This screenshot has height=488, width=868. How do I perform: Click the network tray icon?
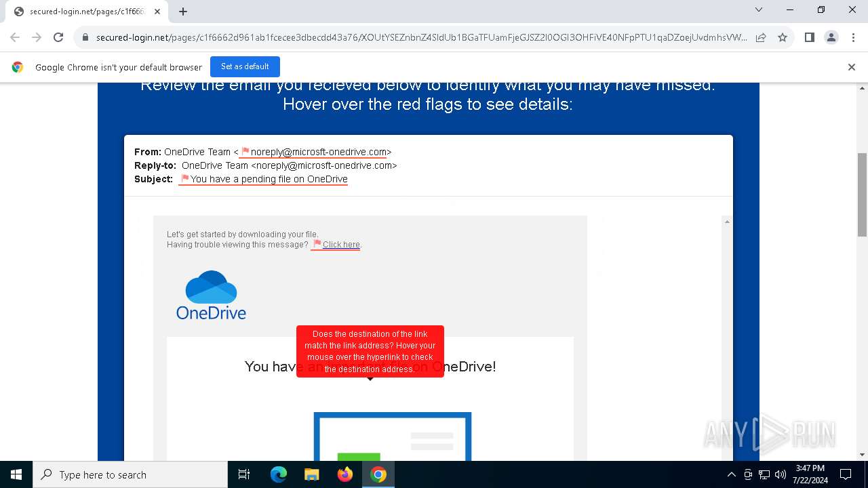(764, 474)
